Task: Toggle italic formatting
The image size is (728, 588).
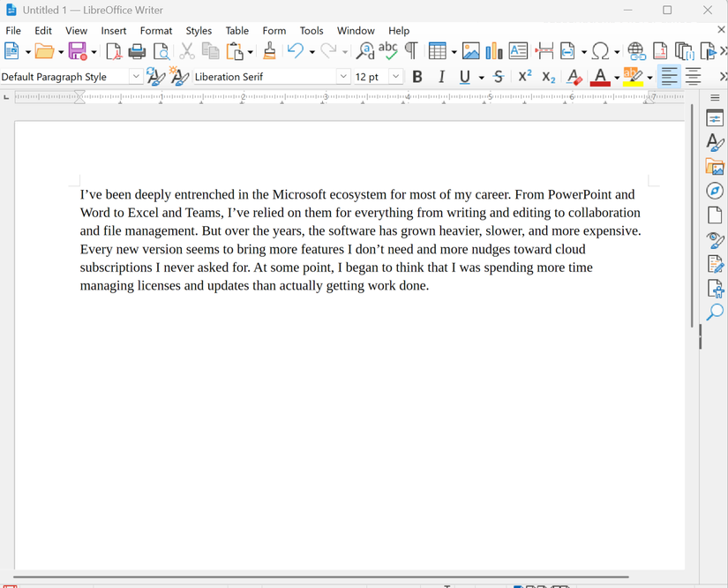Action: tap(441, 78)
